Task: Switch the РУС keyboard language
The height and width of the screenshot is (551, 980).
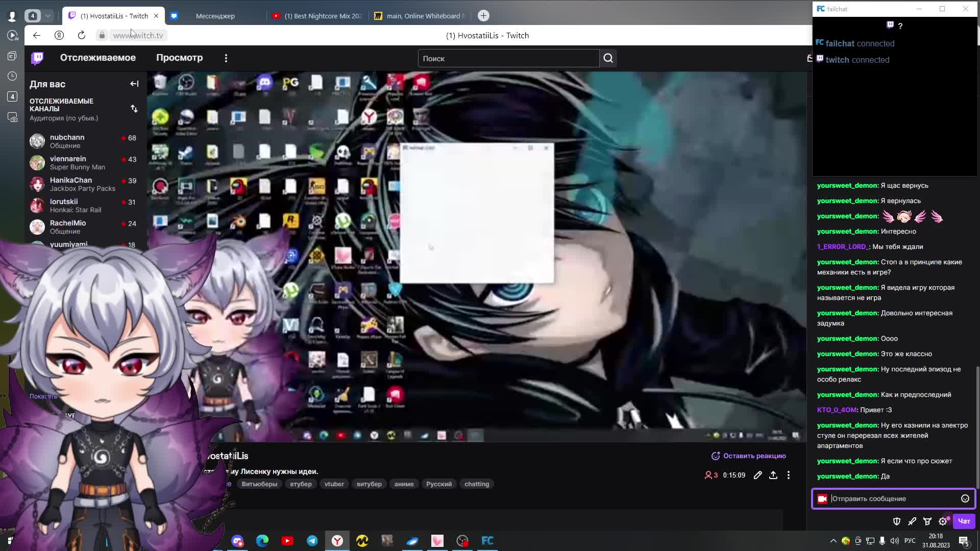Action: coord(910,541)
